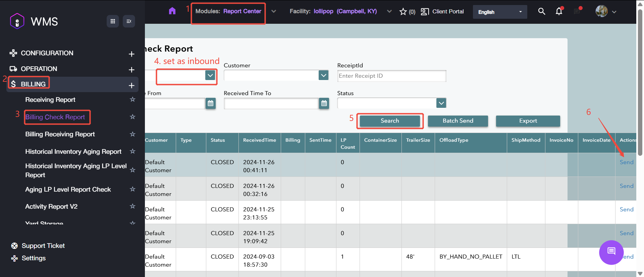
Task: Toggle favorite star for Activity Report V2
Action: (132, 206)
